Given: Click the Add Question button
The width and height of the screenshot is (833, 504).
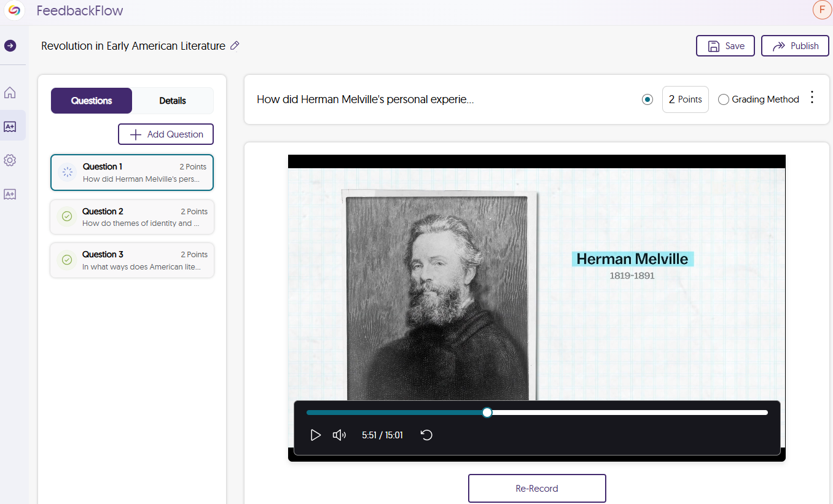Looking at the screenshot, I should tap(166, 134).
